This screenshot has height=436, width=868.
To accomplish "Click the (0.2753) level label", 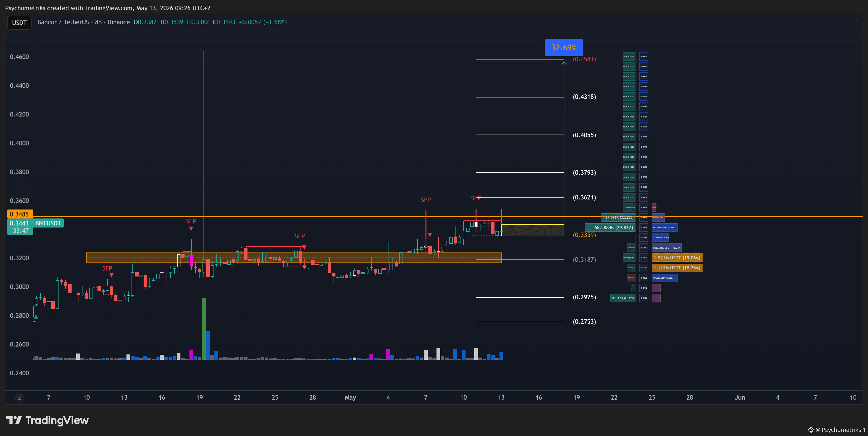I will coord(584,322).
